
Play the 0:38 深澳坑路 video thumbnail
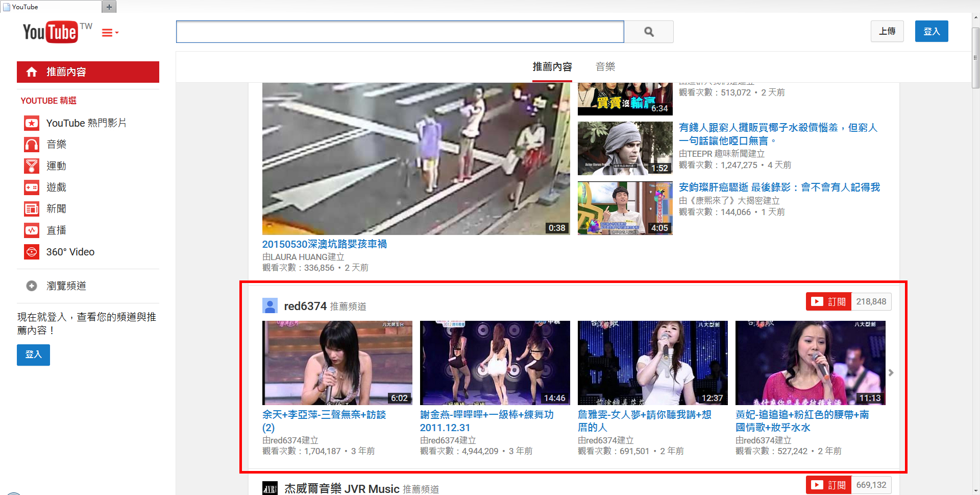point(416,159)
